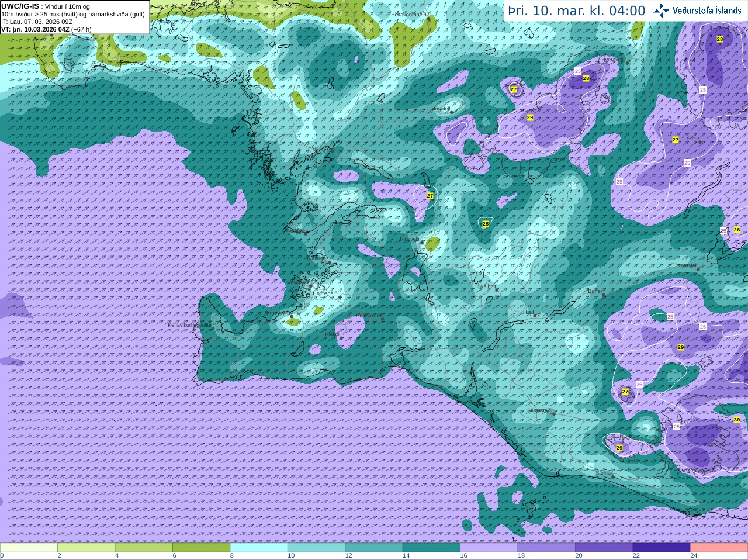Click the legend scale number 8
Screen dimensions: 748x560
[x=232, y=556]
